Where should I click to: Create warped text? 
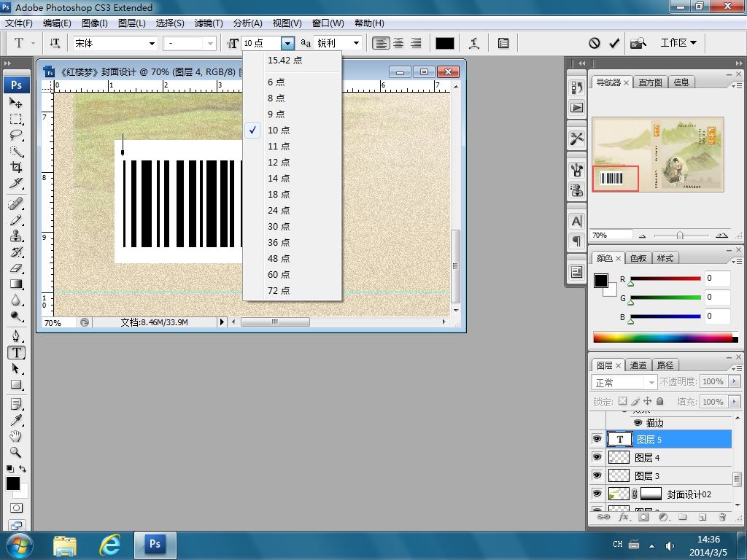474,43
